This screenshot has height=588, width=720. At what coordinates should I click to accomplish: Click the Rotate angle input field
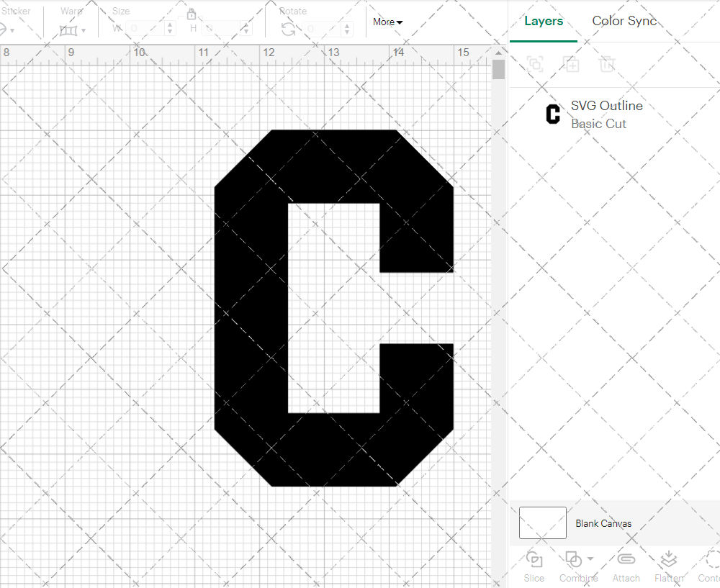[x=322, y=29]
